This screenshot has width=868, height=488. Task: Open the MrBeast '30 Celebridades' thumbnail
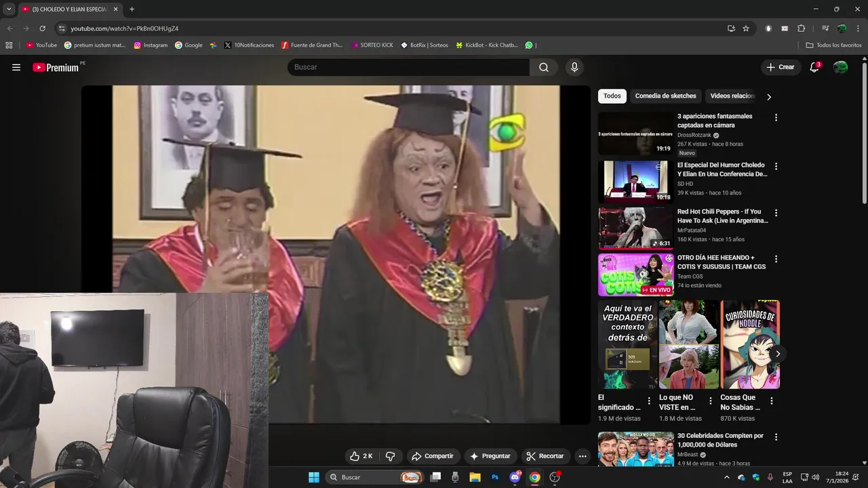pyautogui.click(x=635, y=449)
